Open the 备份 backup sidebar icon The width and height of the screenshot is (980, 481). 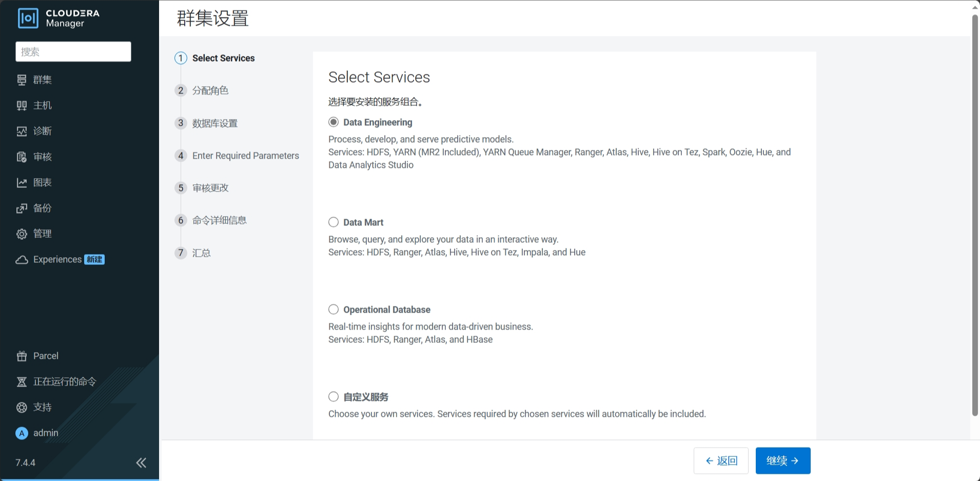(x=22, y=208)
